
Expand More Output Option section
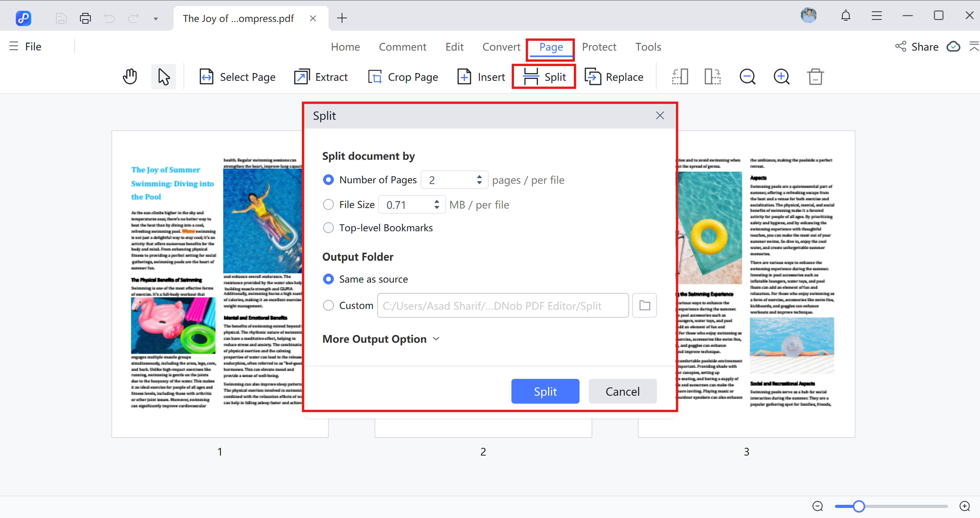point(380,339)
